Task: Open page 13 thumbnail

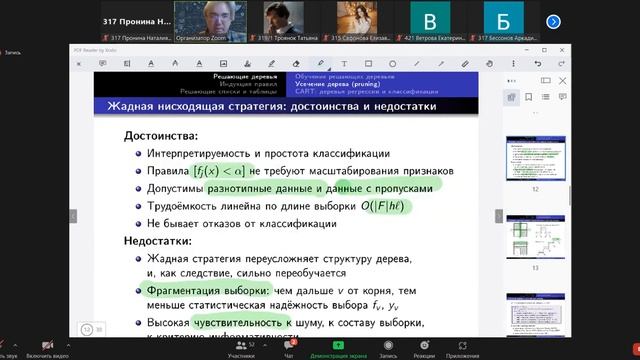Action: 536,237
